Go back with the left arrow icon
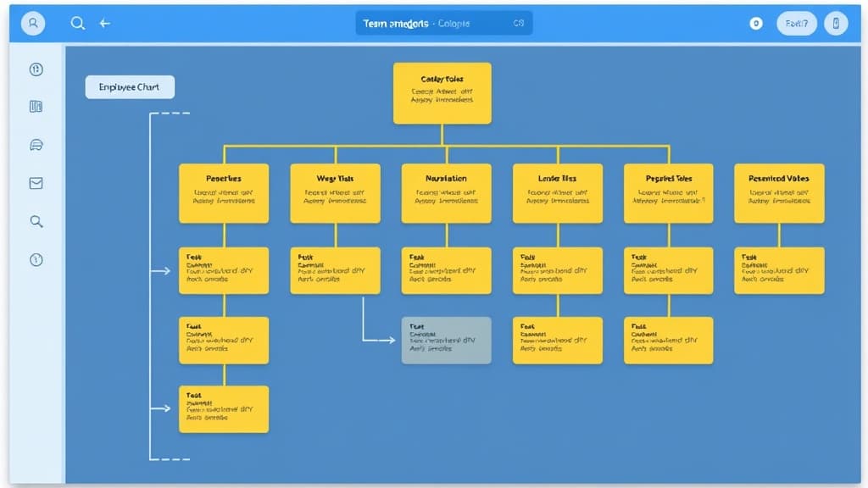The image size is (868, 488). click(104, 23)
